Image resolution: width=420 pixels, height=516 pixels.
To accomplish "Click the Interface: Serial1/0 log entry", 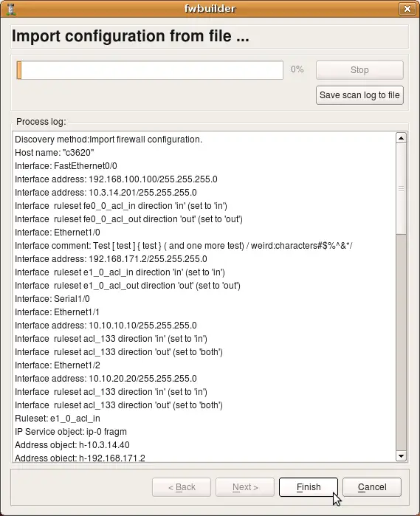I will tap(52, 299).
